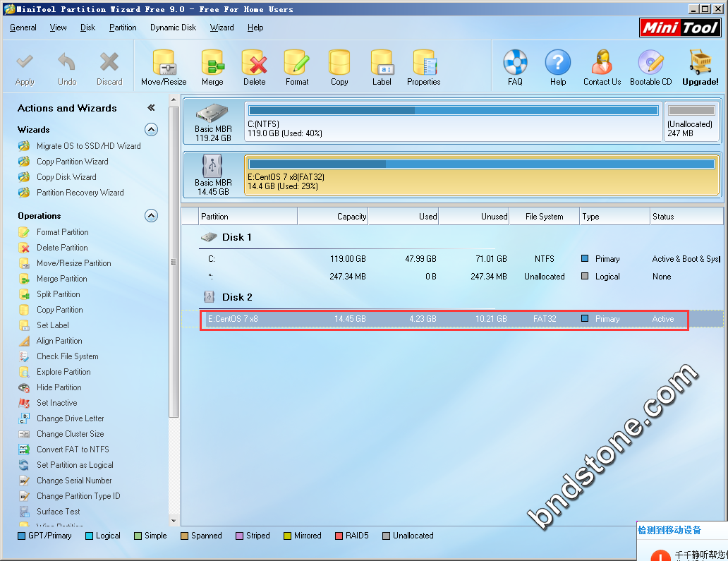
Task: Click the Help question mark icon
Action: pos(558,62)
